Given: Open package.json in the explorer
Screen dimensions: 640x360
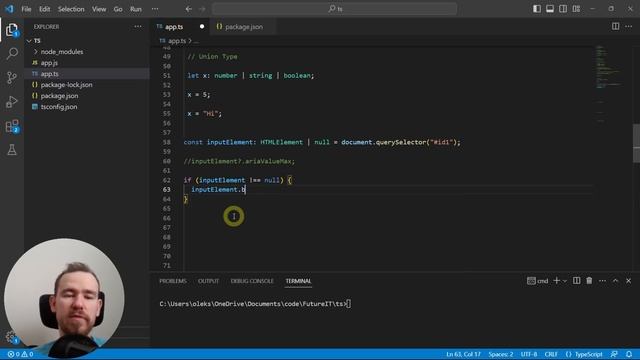Looking at the screenshot, I should point(59,96).
